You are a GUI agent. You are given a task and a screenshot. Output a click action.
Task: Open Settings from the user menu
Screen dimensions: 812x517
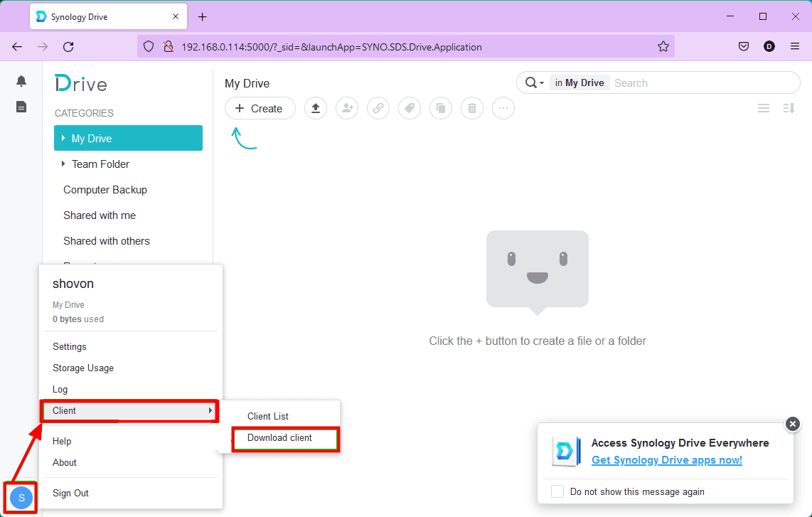[70, 346]
